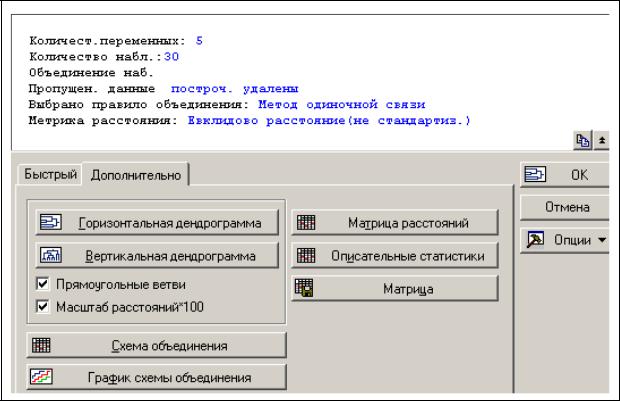
Task: Click the Отмена button
Action: click(565, 207)
